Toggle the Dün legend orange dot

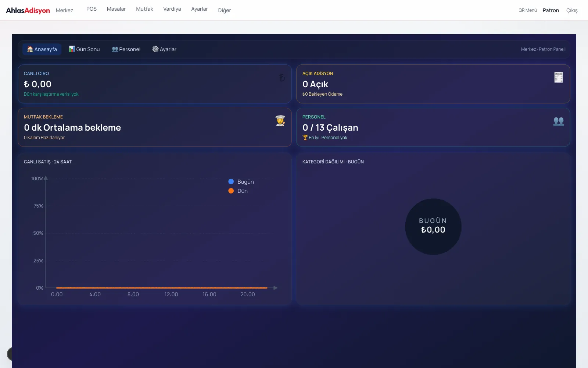(x=231, y=191)
